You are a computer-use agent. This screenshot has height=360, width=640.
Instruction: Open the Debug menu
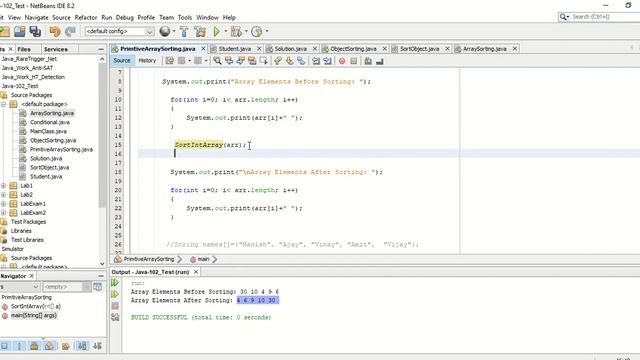click(124, 18)
